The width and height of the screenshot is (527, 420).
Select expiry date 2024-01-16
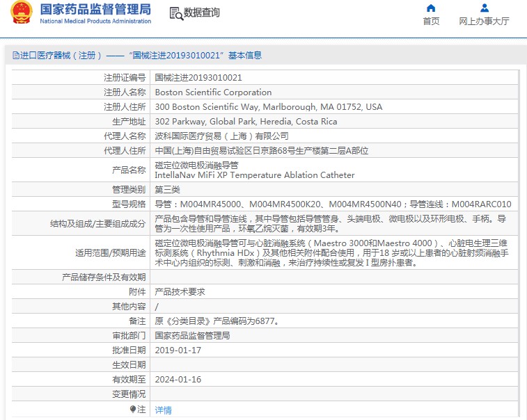(178, 380)
